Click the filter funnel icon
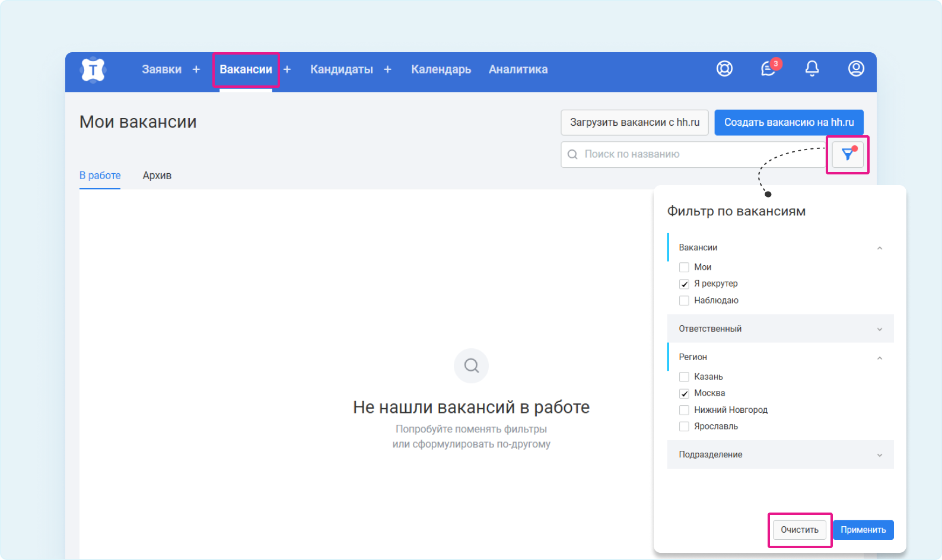This screenshot has height=560, width=942. pyautogui.click(x=848, y=155)
